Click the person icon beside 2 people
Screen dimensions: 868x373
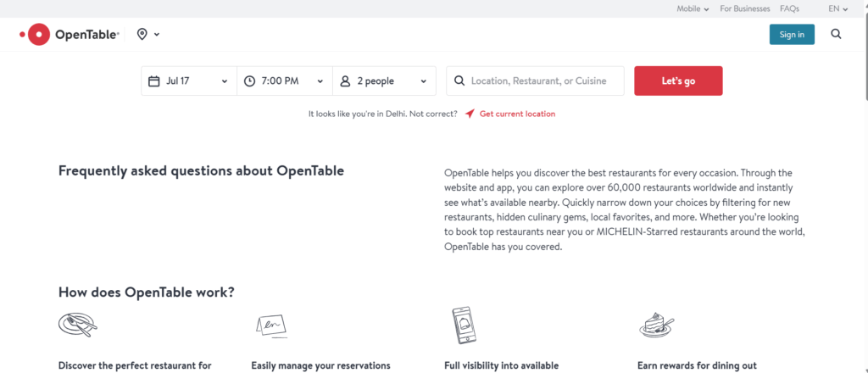click(x=346, y=81)
